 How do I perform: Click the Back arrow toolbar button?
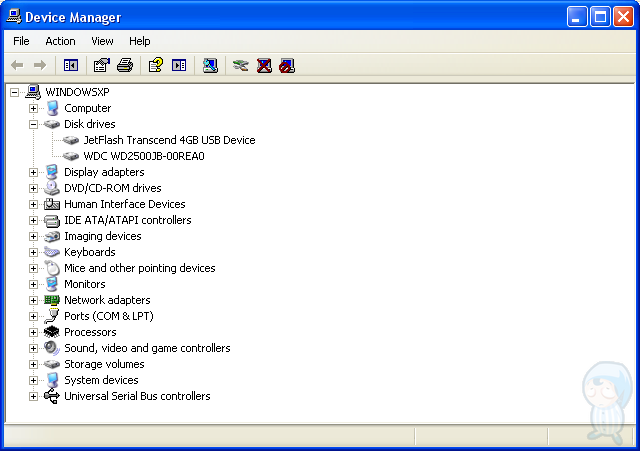(x=17, y=65)
